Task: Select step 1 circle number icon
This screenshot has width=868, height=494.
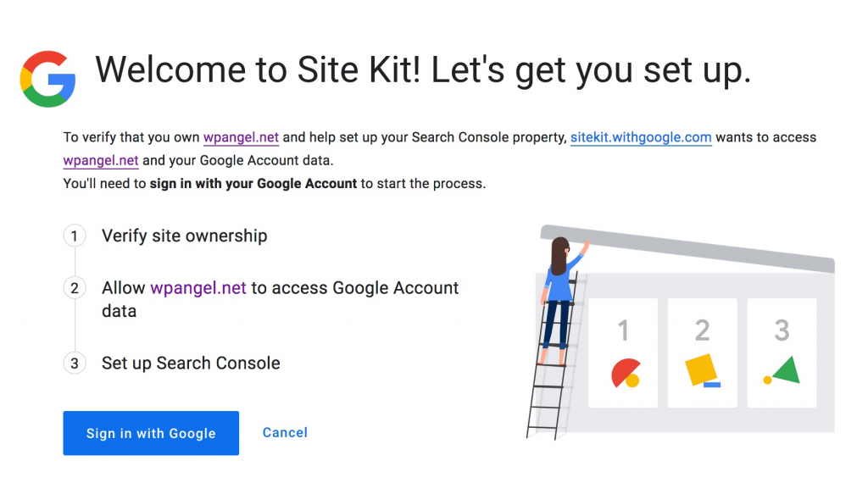Action: click(x=75, y=236)
